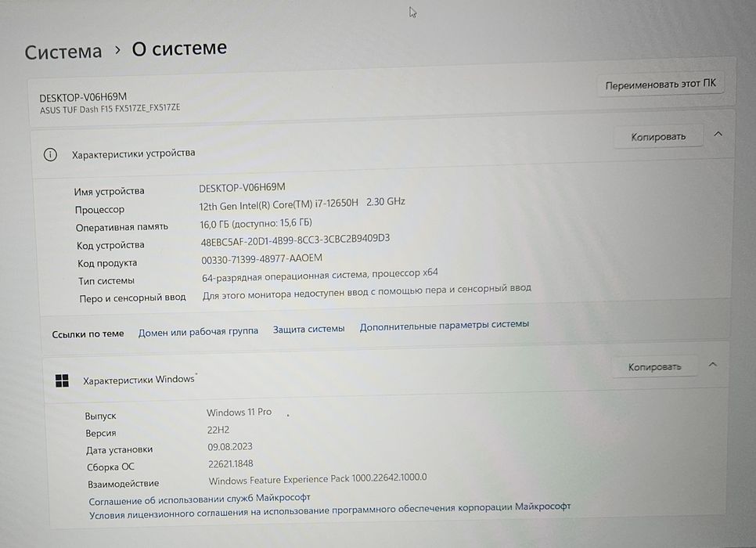This screenshot has width=756, height=548.
Task: Click the Перо и сенсорный ввод label
Action: (132, 298)
